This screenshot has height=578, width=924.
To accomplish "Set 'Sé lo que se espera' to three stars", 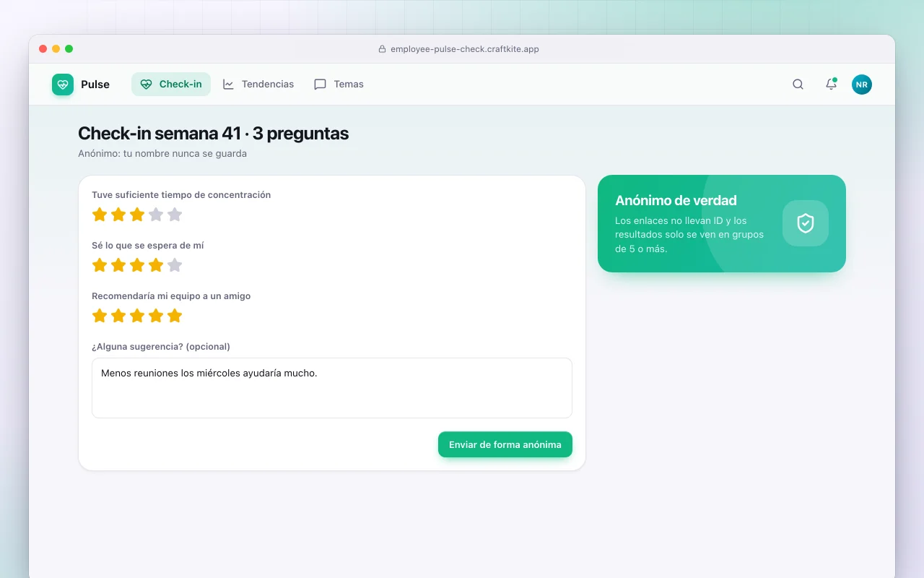I will point(137,265).
